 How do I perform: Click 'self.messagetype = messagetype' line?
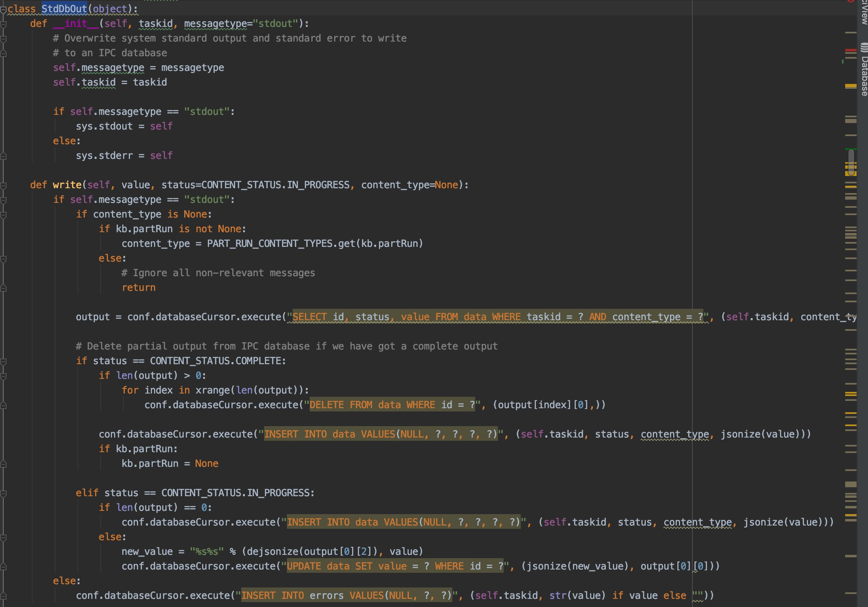click(x=139, y=68)
